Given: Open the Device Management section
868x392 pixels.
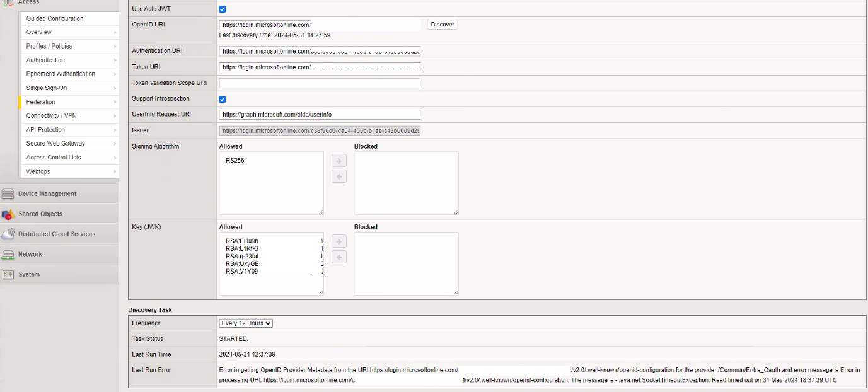Looking at the screenshot, I should [x=59, y=194].
